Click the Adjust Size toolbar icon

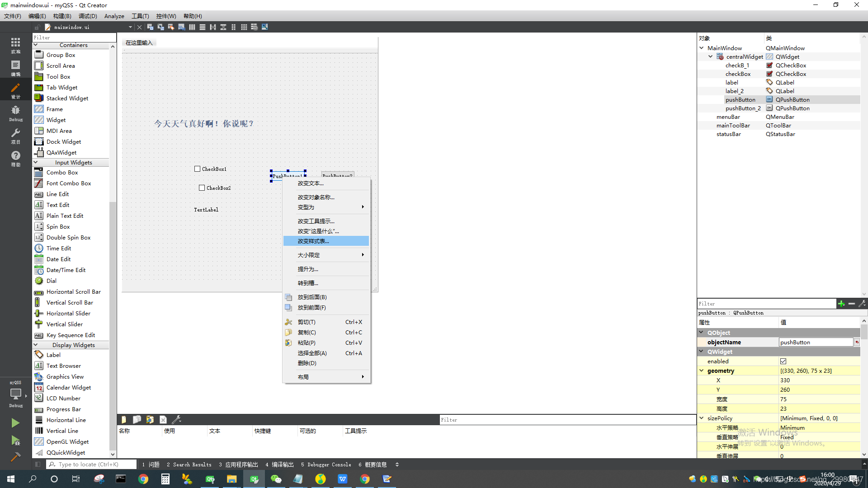(x=264, y=27)
